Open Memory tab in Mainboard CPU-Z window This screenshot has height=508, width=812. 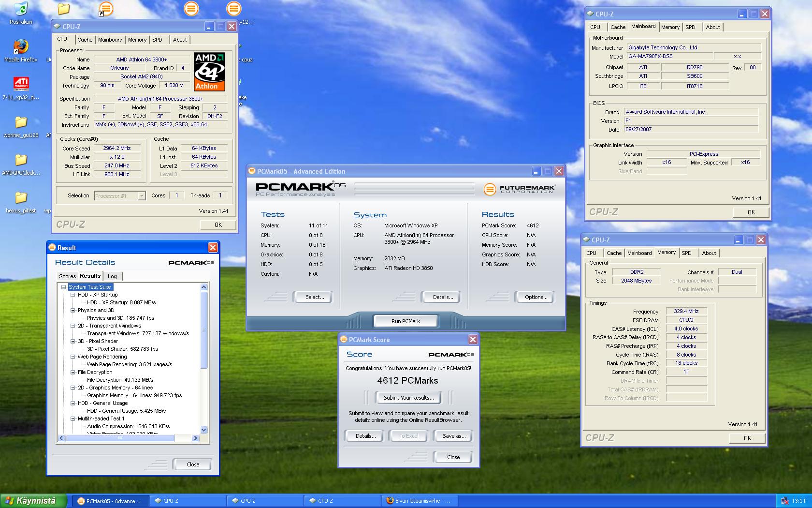click(x=670, y=27)
